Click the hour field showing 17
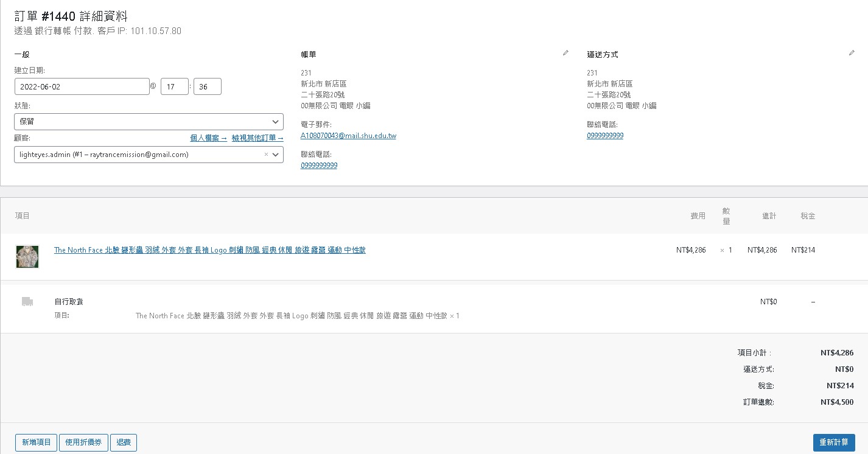 coord(175,86)
